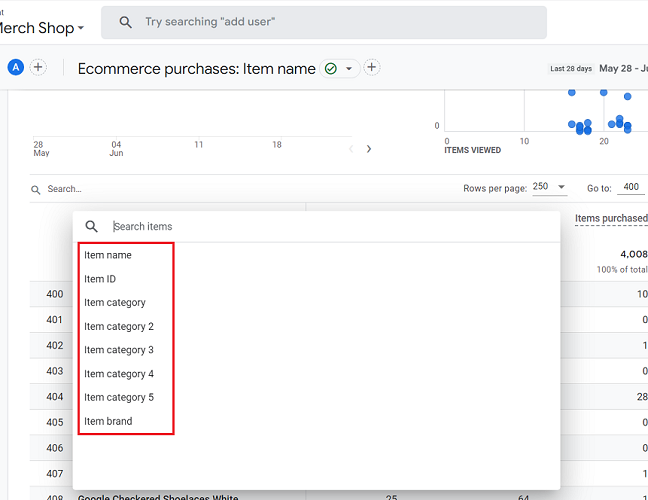Choose 'Item brand' dimension
This screenshot has height=500, width=648.
(x=108, y=421)
